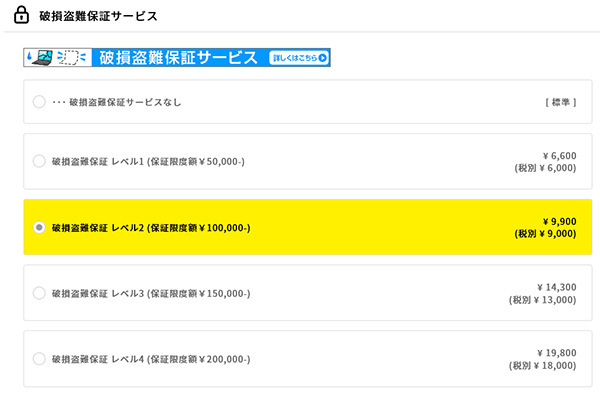The width and height of the screenshot is (600, 396).
Task: Click the laptop damage illustration in banner
Action: (40, 58)
